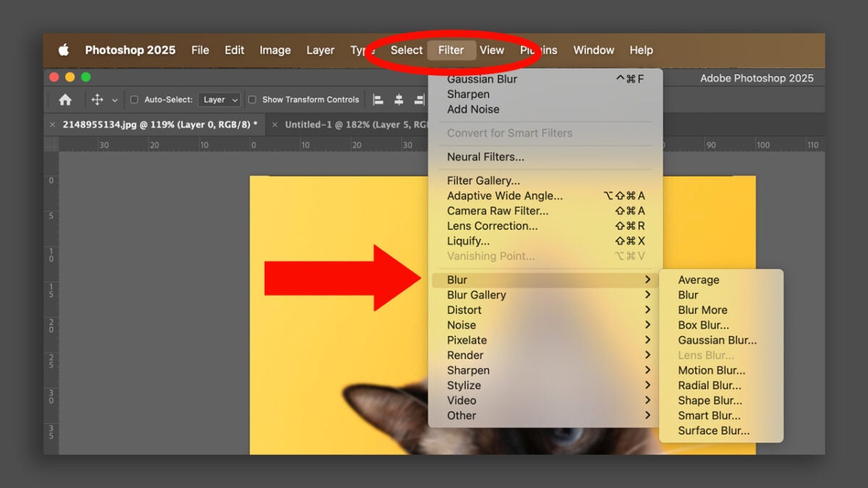Image resolution: width=868 pixels, height=488 pixels.
Task: Click the Home icon in options bar
Action: (x=65, y=100)
